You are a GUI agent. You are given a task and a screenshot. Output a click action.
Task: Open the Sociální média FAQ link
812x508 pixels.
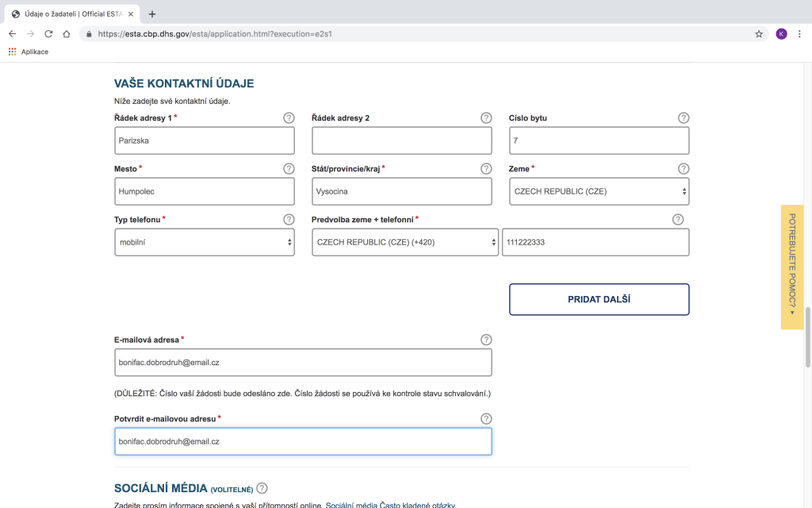391,505
